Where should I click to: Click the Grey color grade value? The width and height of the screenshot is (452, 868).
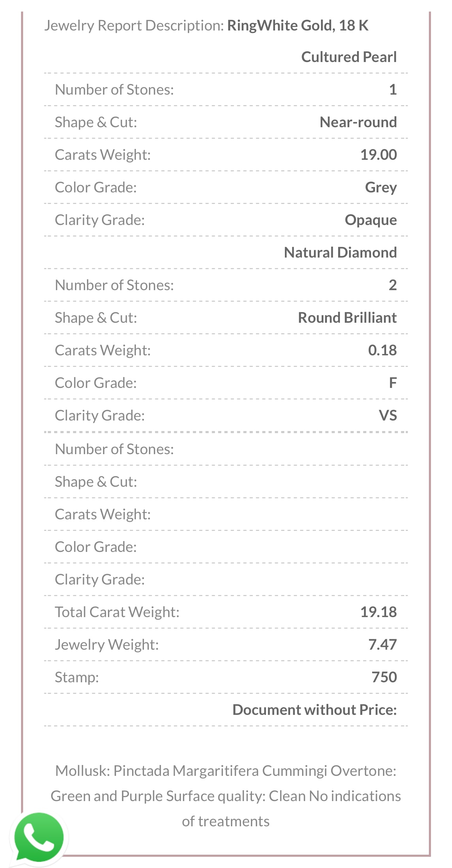click(381, 187)
